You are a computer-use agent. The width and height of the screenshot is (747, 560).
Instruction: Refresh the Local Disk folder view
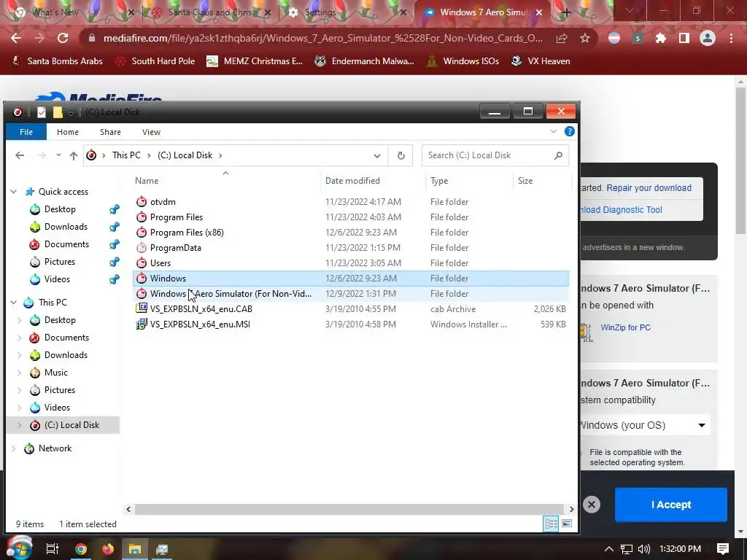point(401,156)
